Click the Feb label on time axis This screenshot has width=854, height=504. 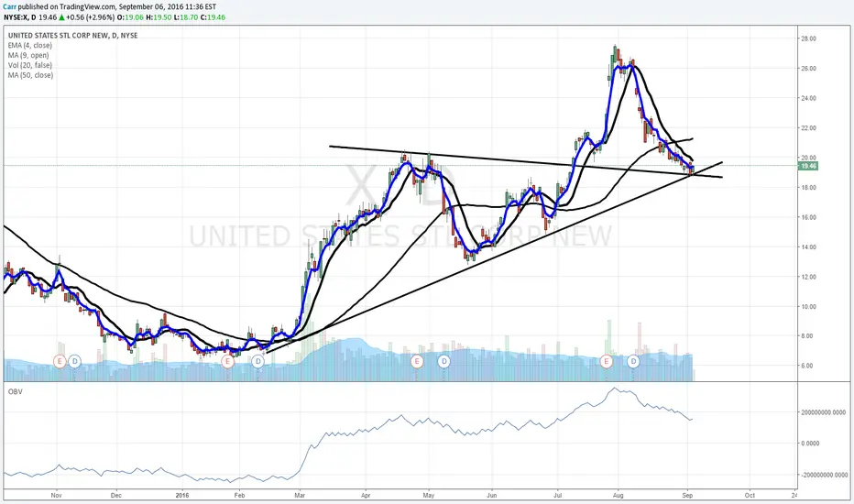coord(239,495)
